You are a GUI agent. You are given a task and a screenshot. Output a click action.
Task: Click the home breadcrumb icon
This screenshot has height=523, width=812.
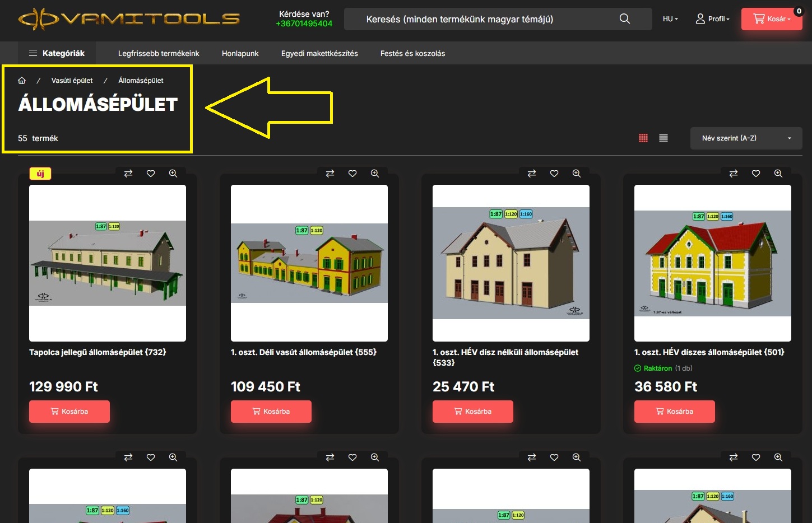(22, 81)
